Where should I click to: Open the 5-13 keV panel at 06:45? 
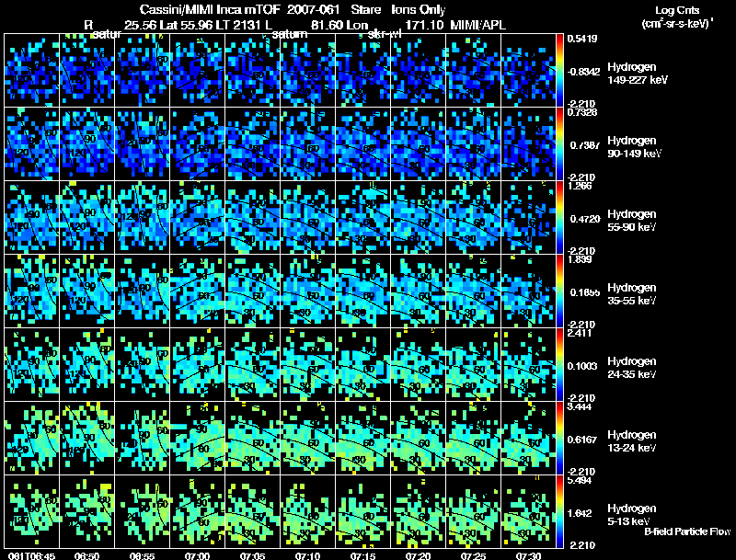(x=31, y=512)
